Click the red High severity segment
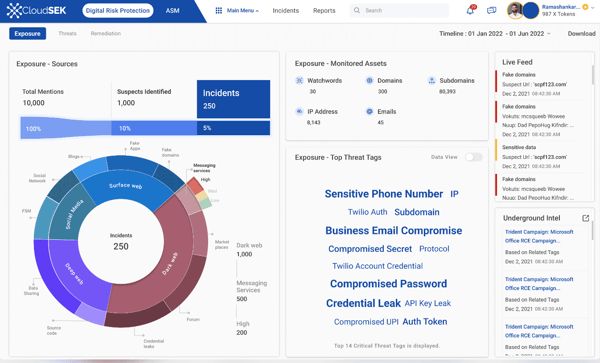 point(195,185)
